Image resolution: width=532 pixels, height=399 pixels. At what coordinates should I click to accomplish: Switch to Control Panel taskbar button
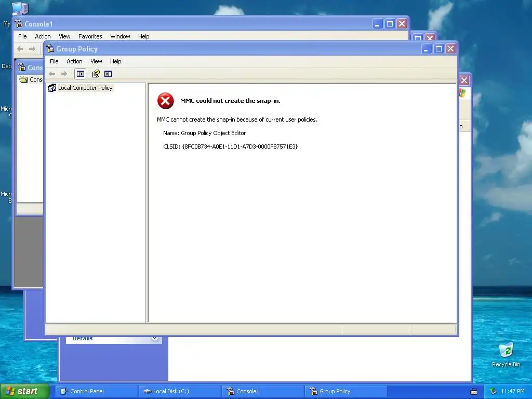(96, 391)
